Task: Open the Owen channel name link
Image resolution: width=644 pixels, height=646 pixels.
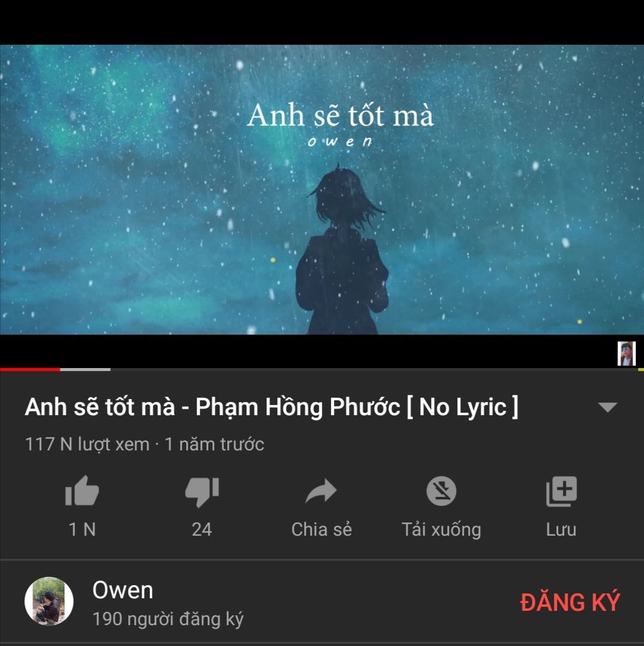Action: tap(123, 590)
